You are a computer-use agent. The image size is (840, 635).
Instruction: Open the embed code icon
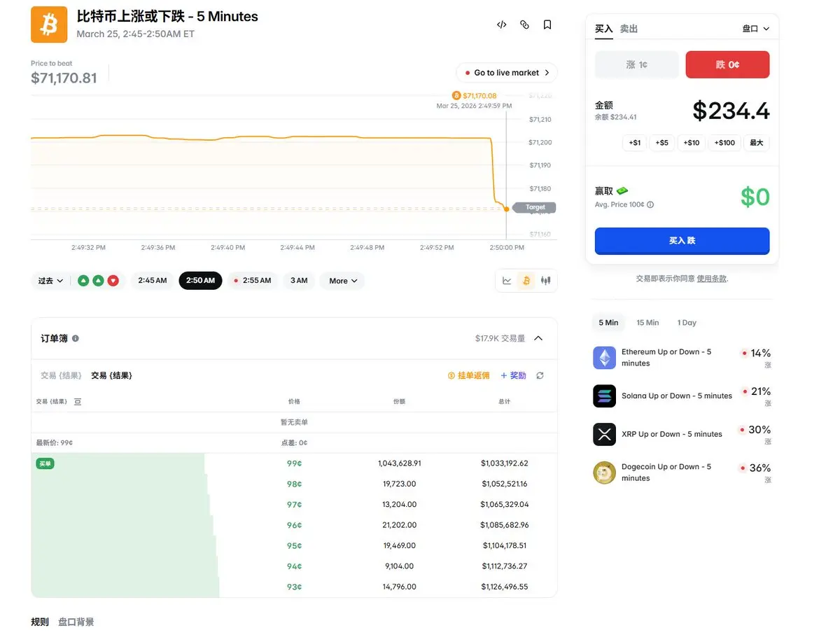point(502,25)
